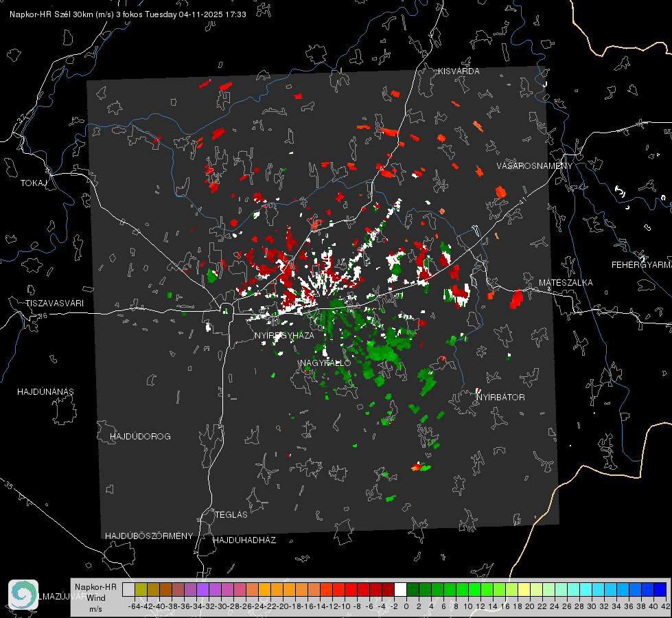The image size is (672, 618).
Task: Select the TÉGLÁS town label
Action: pyautogui.click(x=231, y=514)
